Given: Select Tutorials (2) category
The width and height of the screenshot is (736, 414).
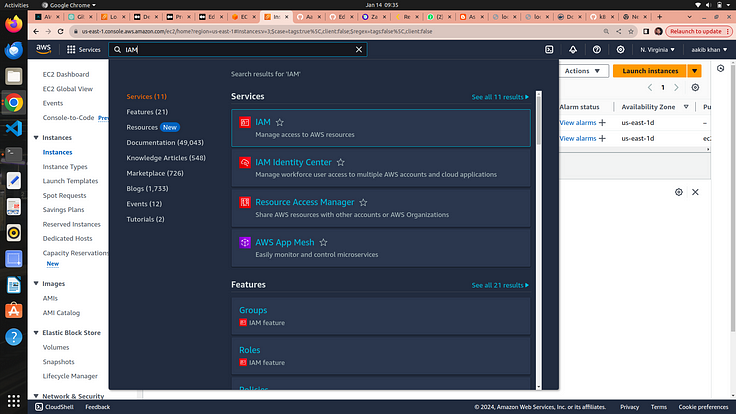Looking at the screenshot, I should (x=146, y=219).
